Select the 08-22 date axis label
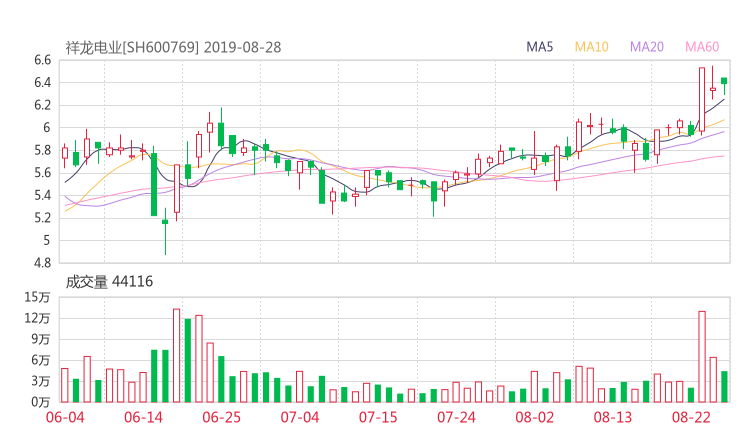Screen dimensions: 740x440 point(691,416)
